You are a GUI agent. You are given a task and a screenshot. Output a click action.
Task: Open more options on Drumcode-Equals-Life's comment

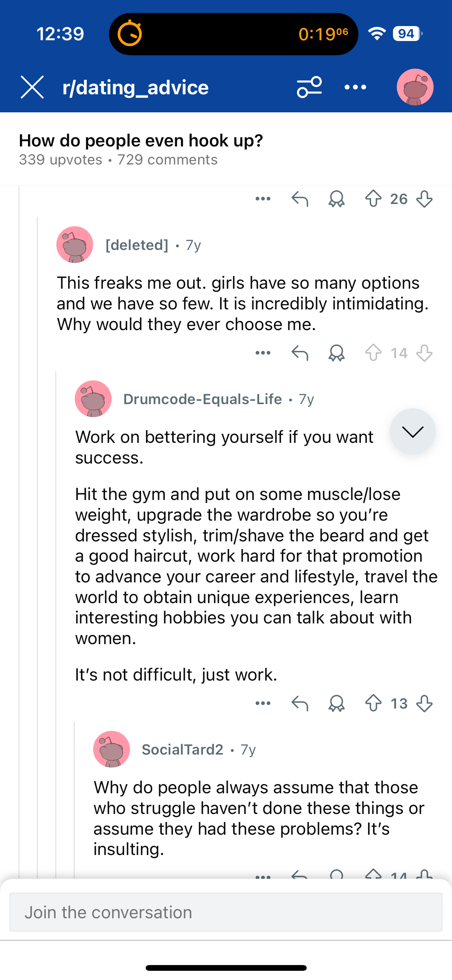point(263,703)
